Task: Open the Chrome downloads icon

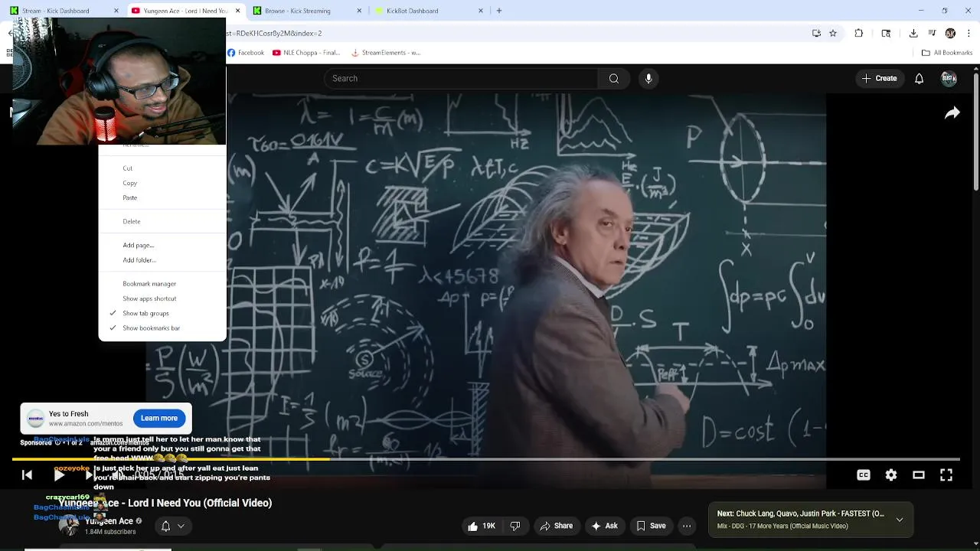Action: point(913,33)
